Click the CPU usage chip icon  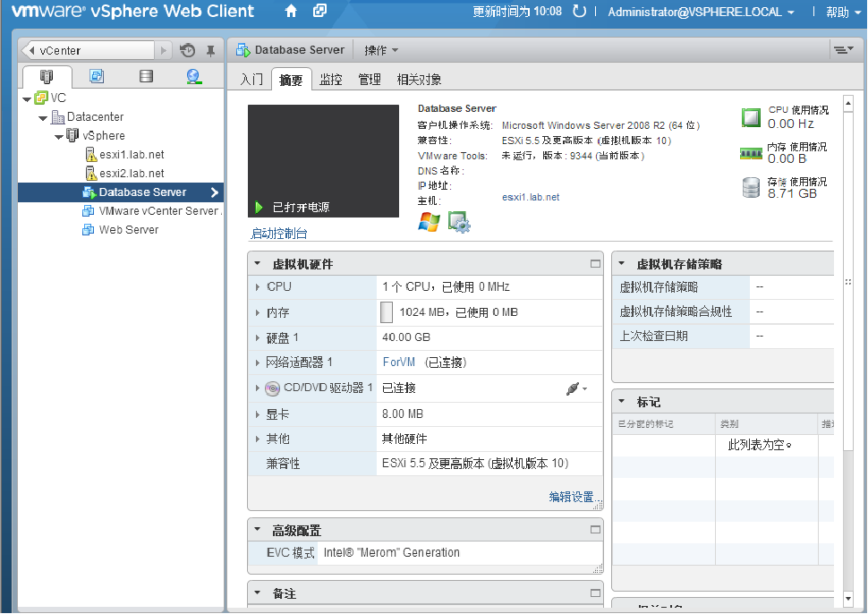751,117
